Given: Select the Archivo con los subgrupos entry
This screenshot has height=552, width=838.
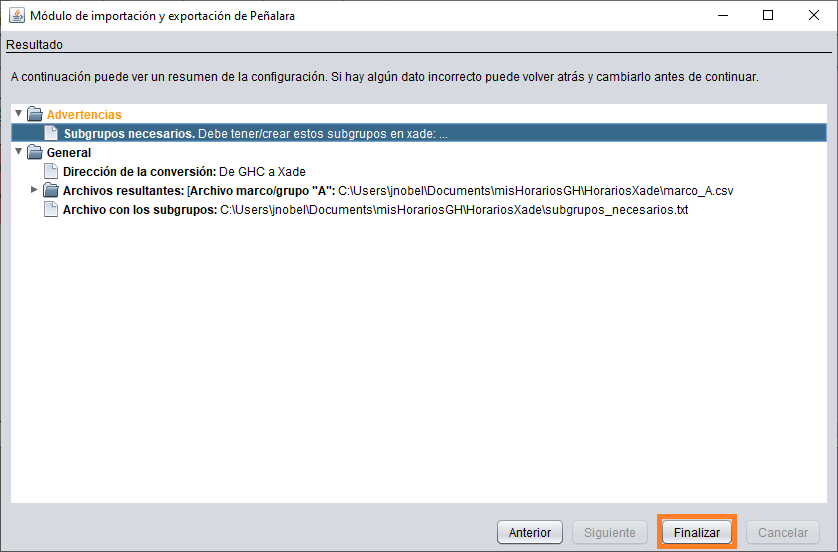Looking at the screenshot, I should [375, 210].
